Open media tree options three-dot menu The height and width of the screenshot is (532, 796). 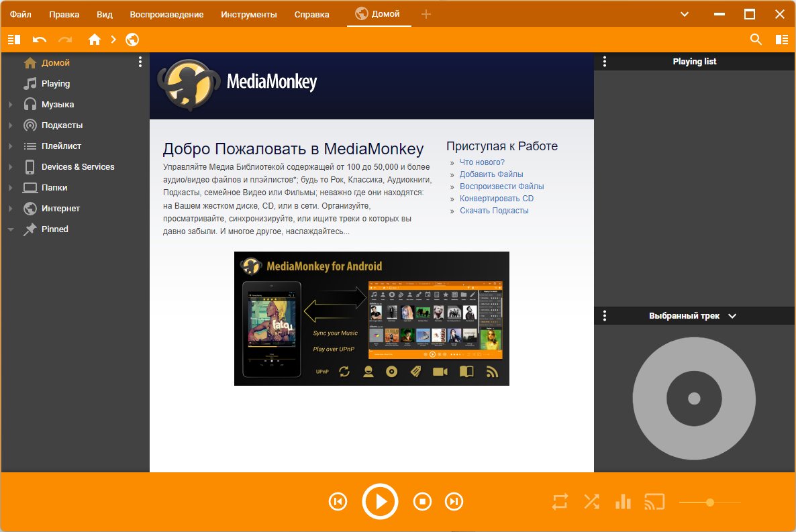140,62
